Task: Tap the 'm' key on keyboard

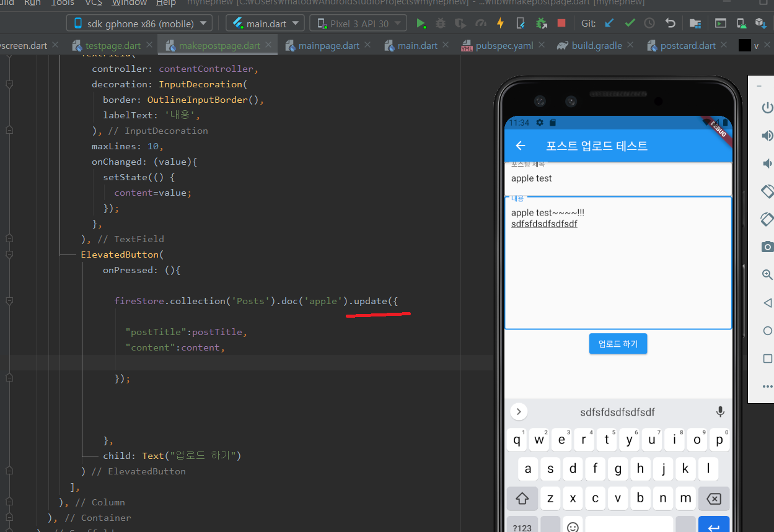Action: coord(685,498)
